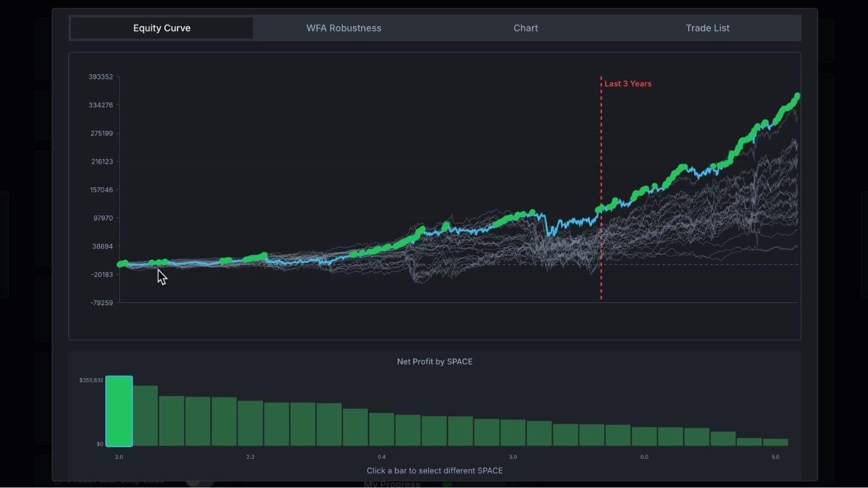This screenshot has width=868, height=488.
Task: Switch to the WFA Robustness tab
Action: pos(344,28)
